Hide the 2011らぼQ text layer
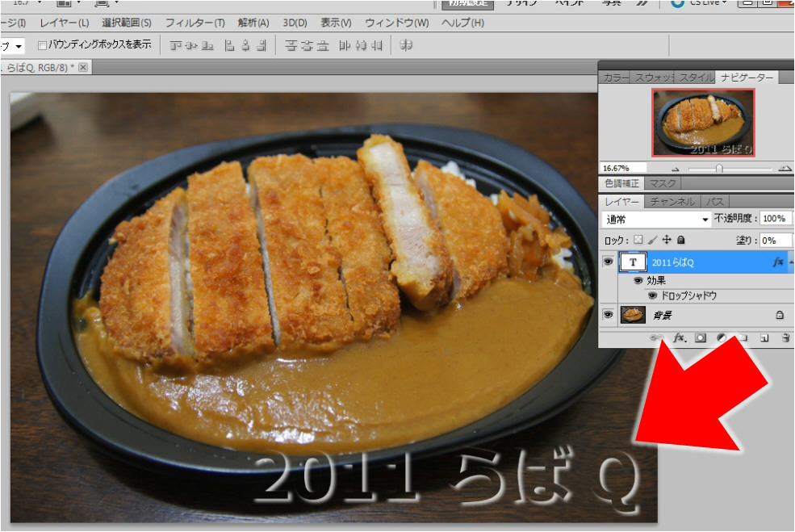Image resolution: width=795 pixels, height=532 pixels. coord(608,262)
